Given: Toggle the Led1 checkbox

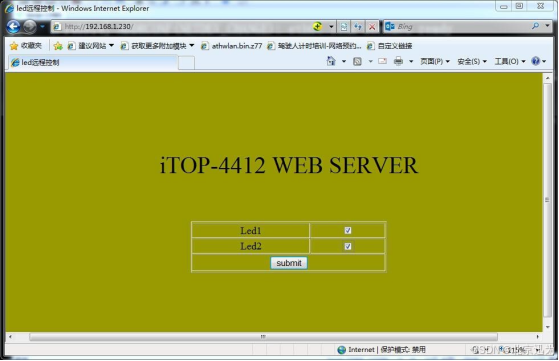Looking at the screenshot, I should pyautogui.click(x=348, y=231).
